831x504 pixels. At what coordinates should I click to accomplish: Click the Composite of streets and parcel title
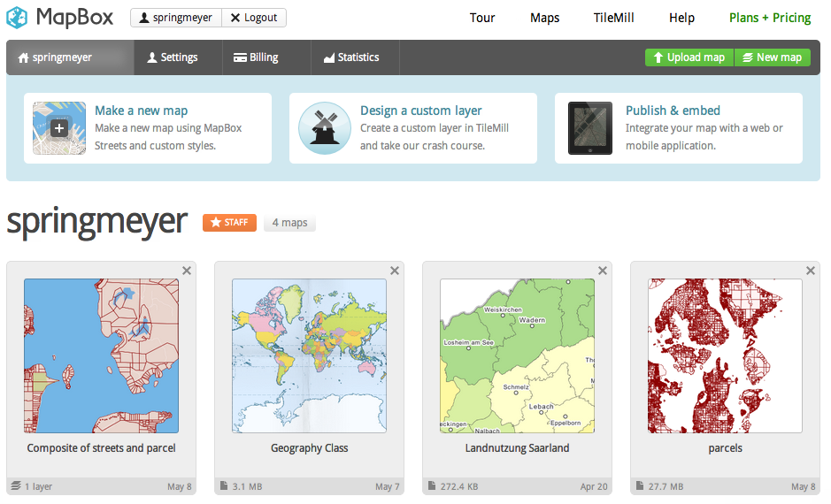[101, 448]
